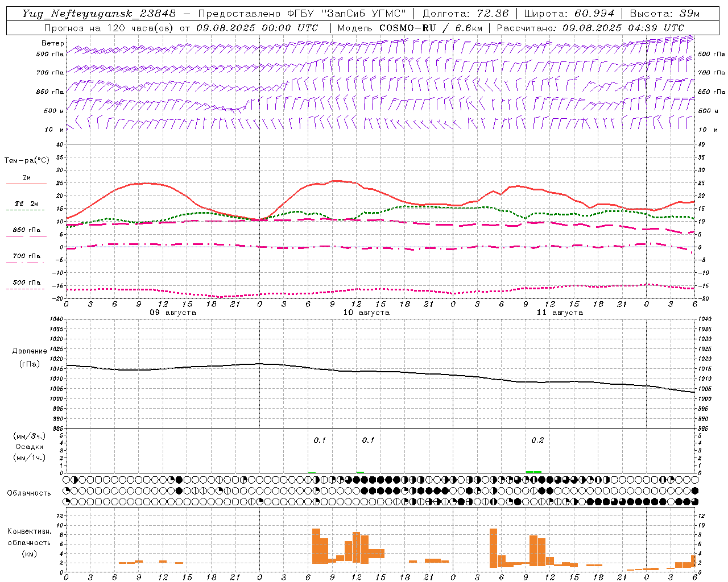
Task: Click the Облачность cloudiness label
Action: pos(29,493)
